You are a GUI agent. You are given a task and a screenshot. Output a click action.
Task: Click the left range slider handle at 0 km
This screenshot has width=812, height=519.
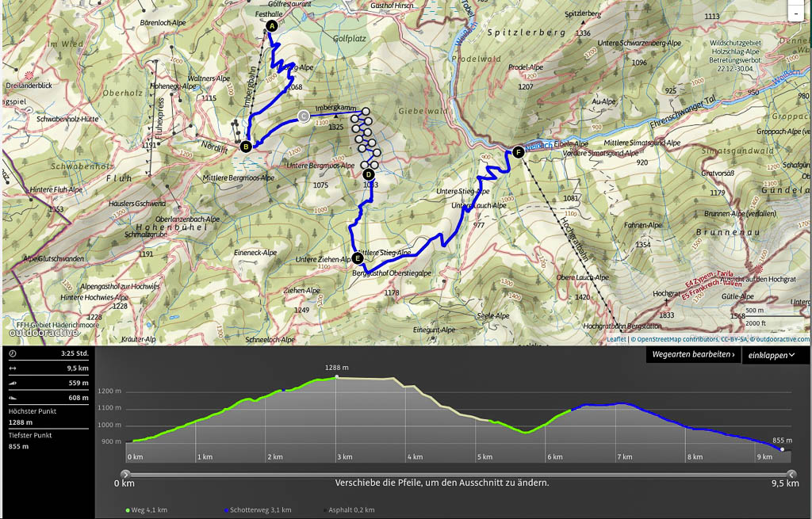click(121, 474)
